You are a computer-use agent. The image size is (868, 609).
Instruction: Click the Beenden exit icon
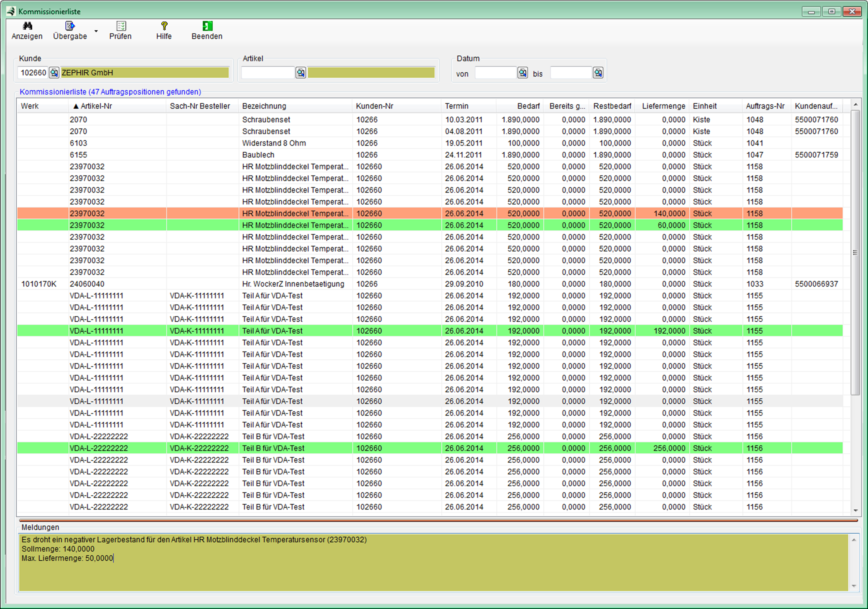pyautogui.click(x=207, y=26)
